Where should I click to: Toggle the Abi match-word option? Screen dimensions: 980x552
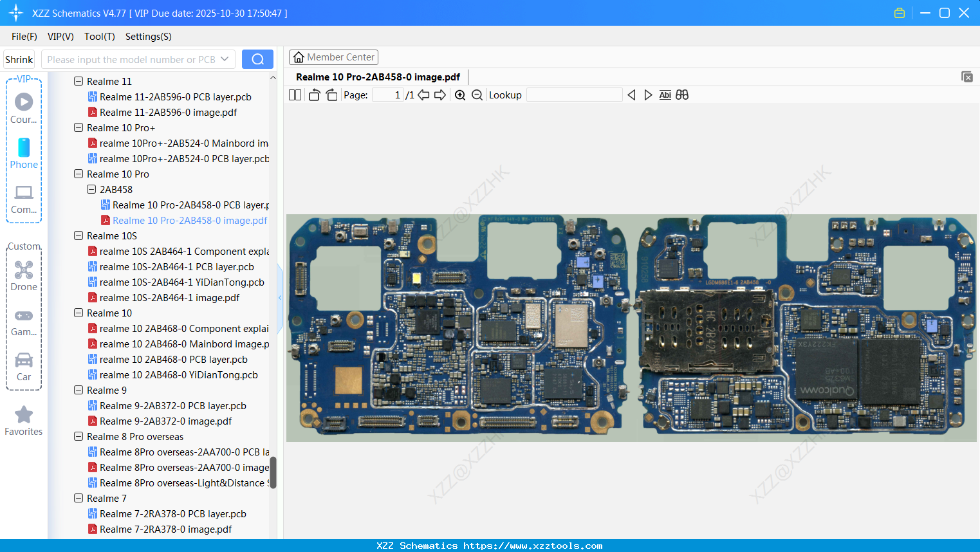coord(665,95)
